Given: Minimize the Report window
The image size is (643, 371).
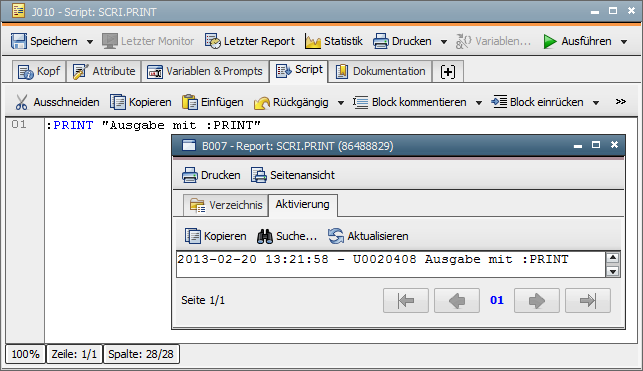Looking at the screenshot, I should click(578, 146).
